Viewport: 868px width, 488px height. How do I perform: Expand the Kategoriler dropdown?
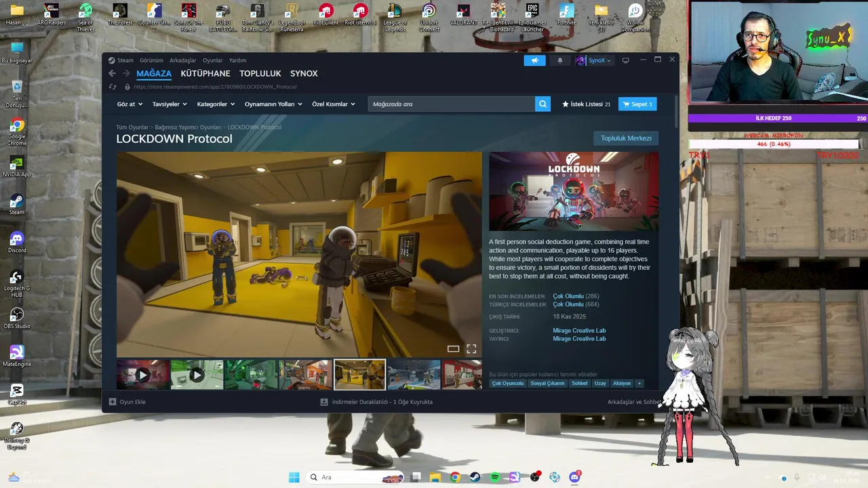[x=216, y=104]
